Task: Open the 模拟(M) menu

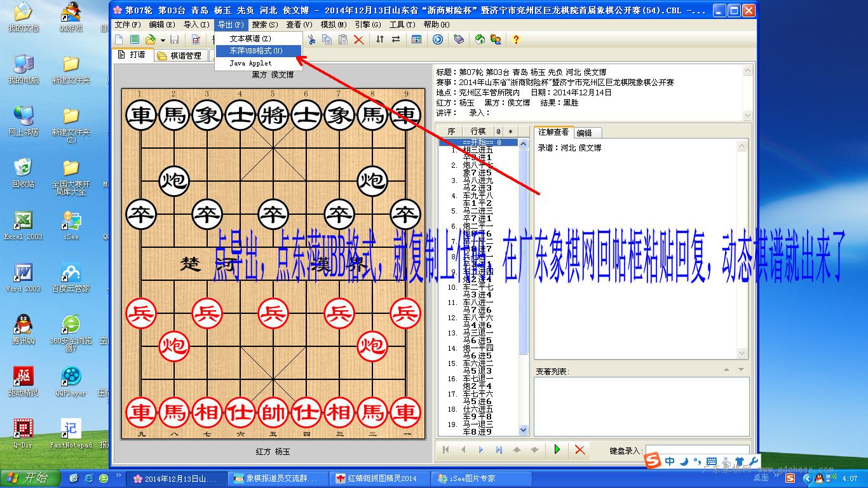Action: (334, 25)
